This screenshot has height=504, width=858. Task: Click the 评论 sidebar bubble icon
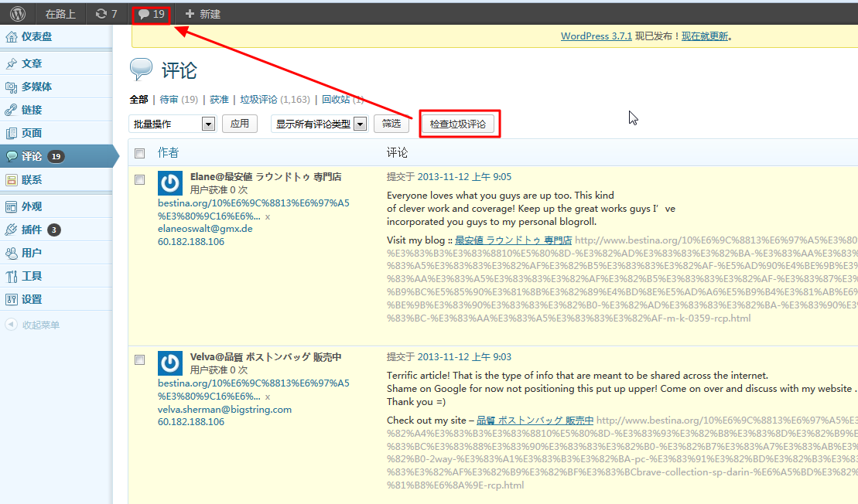pyautogui.click(x=12, y=156)
